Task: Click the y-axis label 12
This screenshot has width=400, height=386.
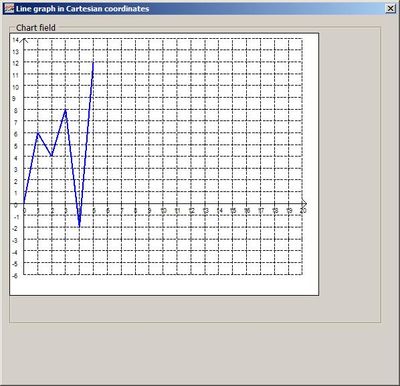Action: [x=15, y=63]
